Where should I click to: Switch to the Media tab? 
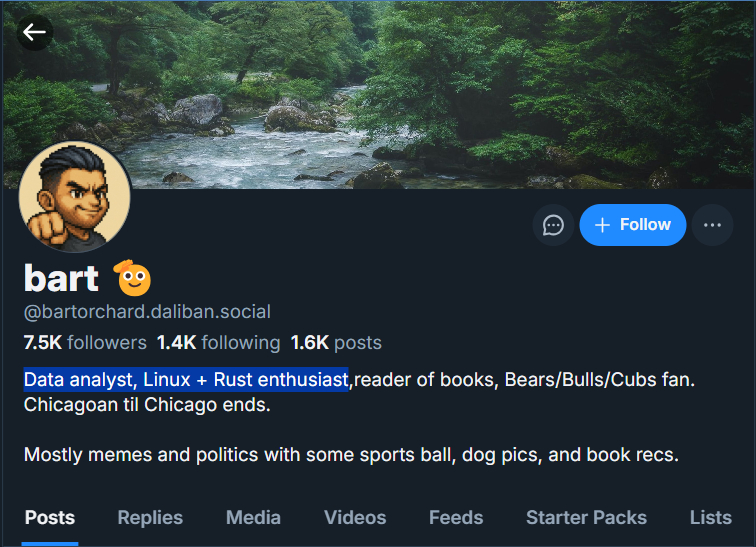pyautogui.click(x=253, y=517)
